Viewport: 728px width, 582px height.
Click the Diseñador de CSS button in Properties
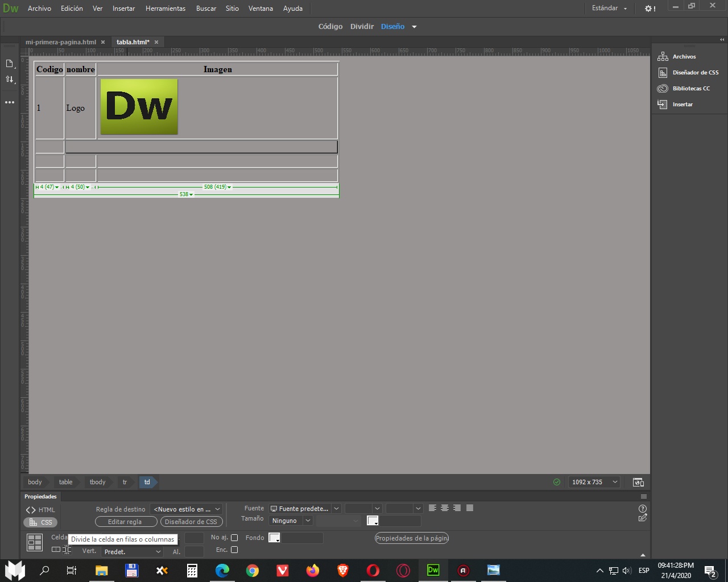click(191, 522)
